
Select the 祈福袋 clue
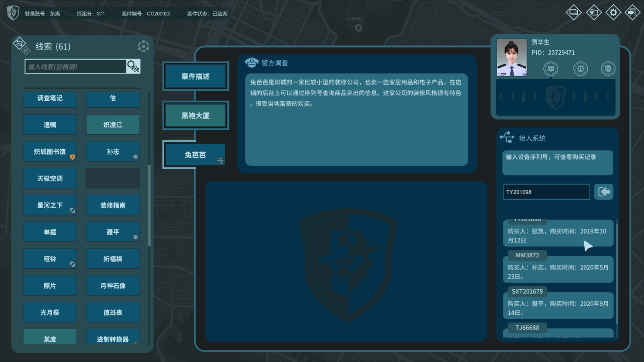coord(113,258)
